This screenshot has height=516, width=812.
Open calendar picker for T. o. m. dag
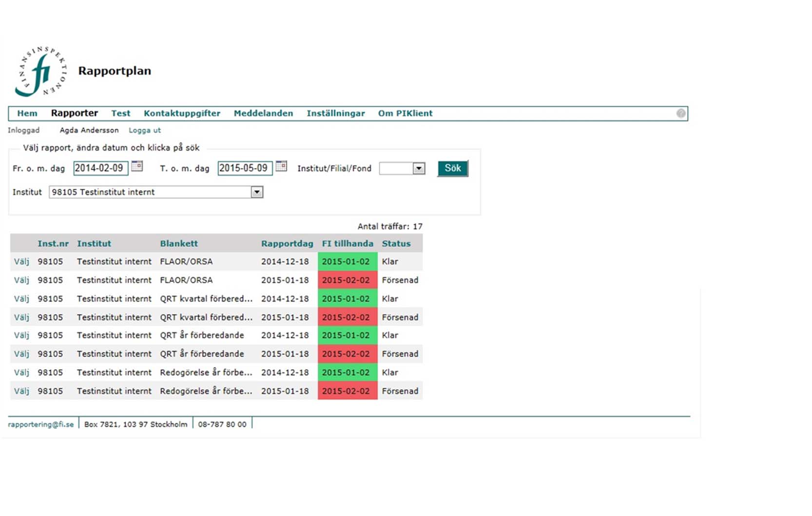281,166
